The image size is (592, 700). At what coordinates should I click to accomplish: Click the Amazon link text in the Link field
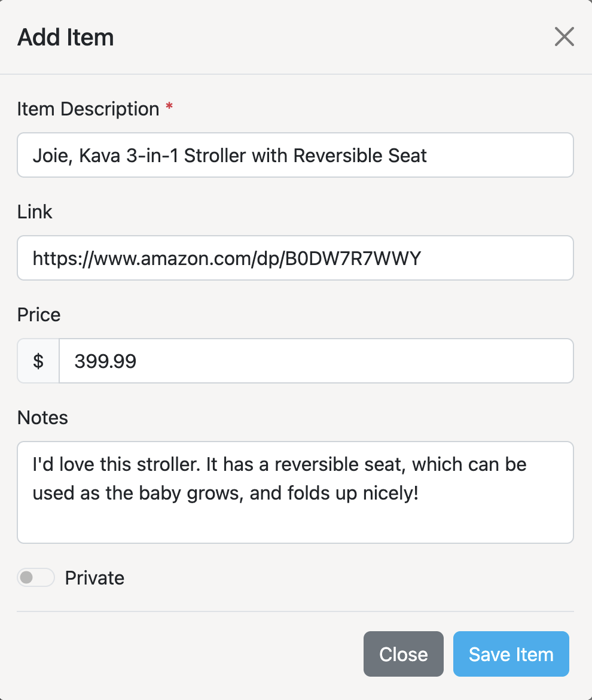tap(226, 258)
